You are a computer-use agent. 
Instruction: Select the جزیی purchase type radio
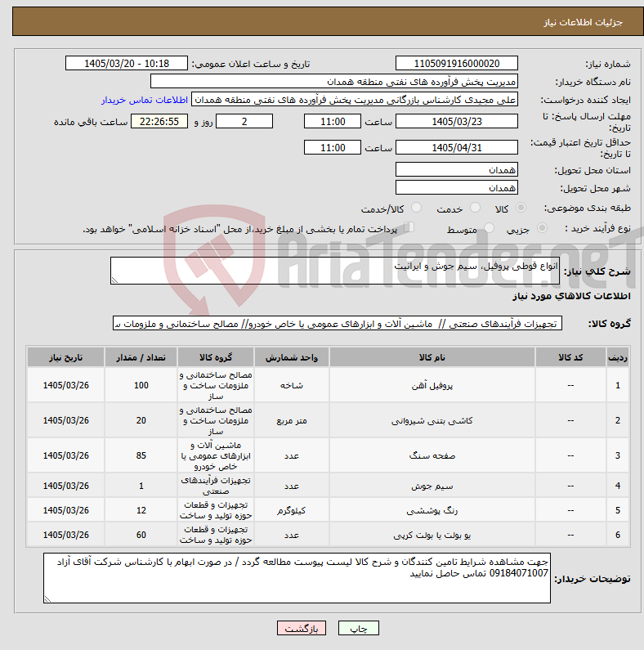(x=542, y=227)
